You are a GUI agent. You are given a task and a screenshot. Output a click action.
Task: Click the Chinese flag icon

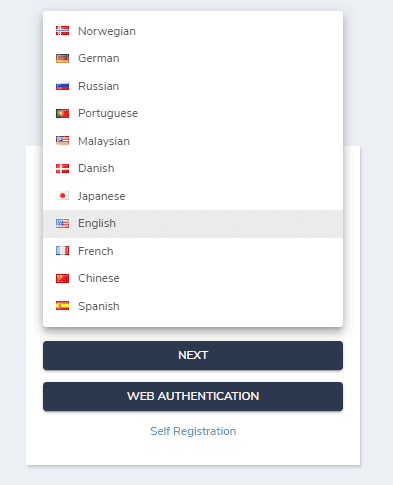[62, 278]
